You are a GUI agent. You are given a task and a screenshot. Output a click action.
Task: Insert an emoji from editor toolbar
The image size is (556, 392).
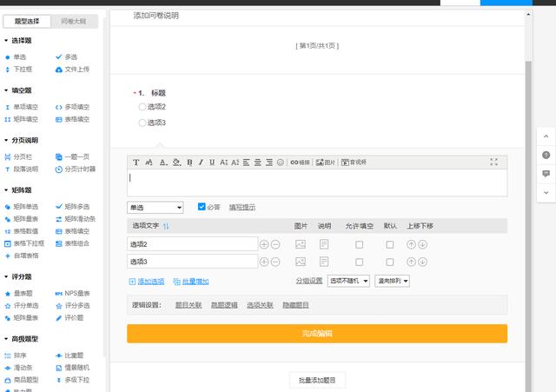pos(280,163)
